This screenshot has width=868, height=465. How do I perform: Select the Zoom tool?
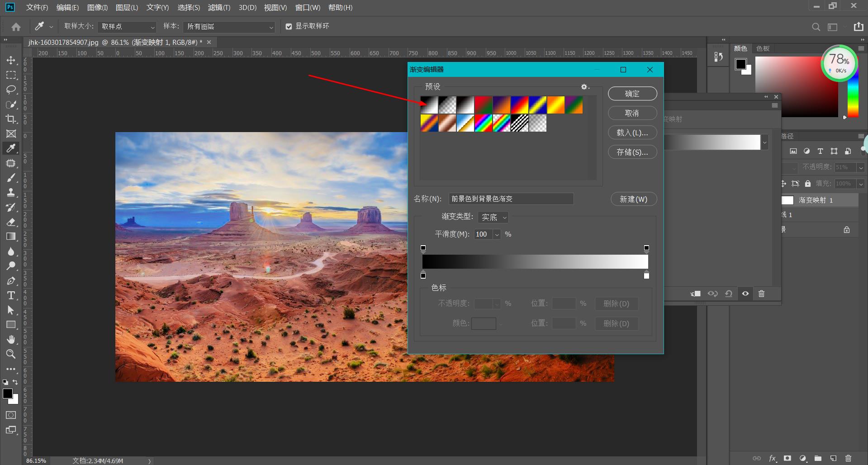click(x=11, y=354)
